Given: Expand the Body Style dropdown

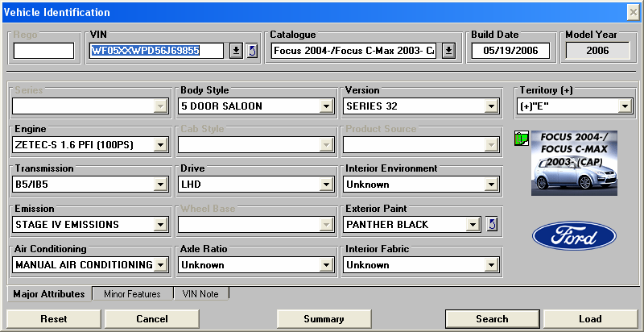Looking at the screenshot, I should coord(326,106).
